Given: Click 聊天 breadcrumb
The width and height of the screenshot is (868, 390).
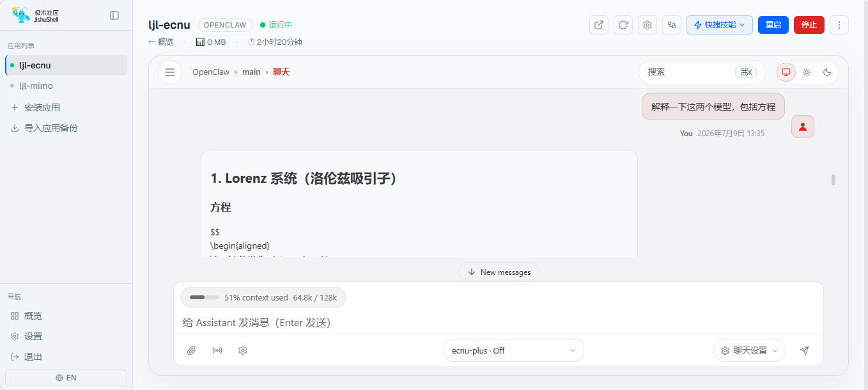Looking at the screenshot, I should pos(281,72).
